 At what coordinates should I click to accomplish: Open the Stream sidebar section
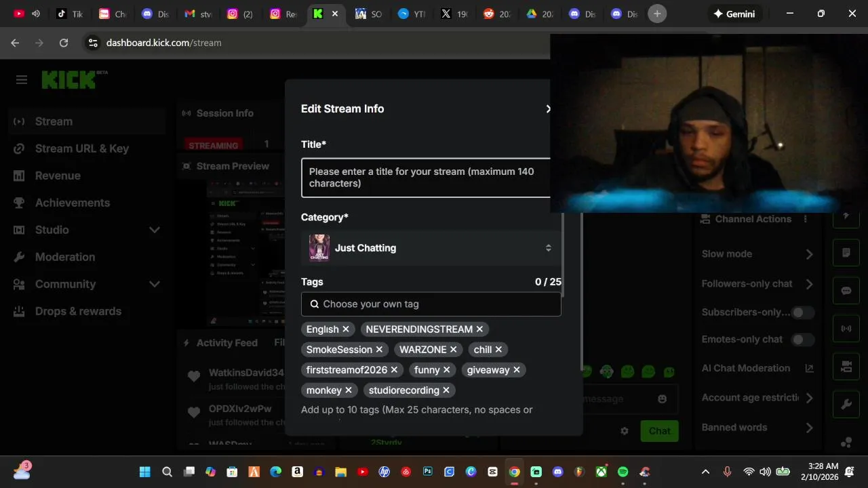point(87,121)
